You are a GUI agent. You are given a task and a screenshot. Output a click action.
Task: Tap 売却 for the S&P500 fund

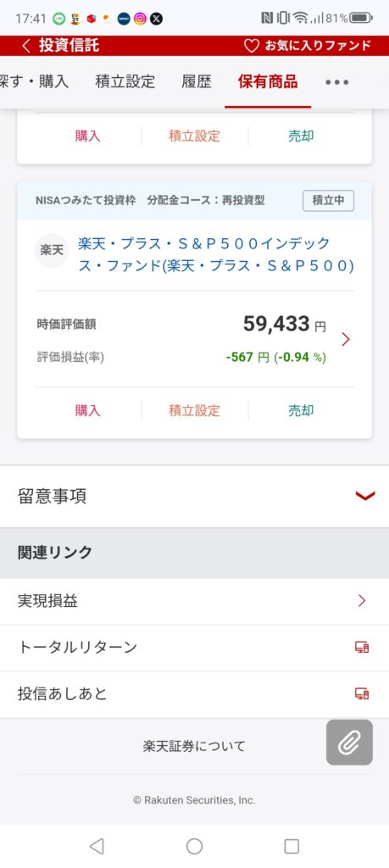point(301,410)
